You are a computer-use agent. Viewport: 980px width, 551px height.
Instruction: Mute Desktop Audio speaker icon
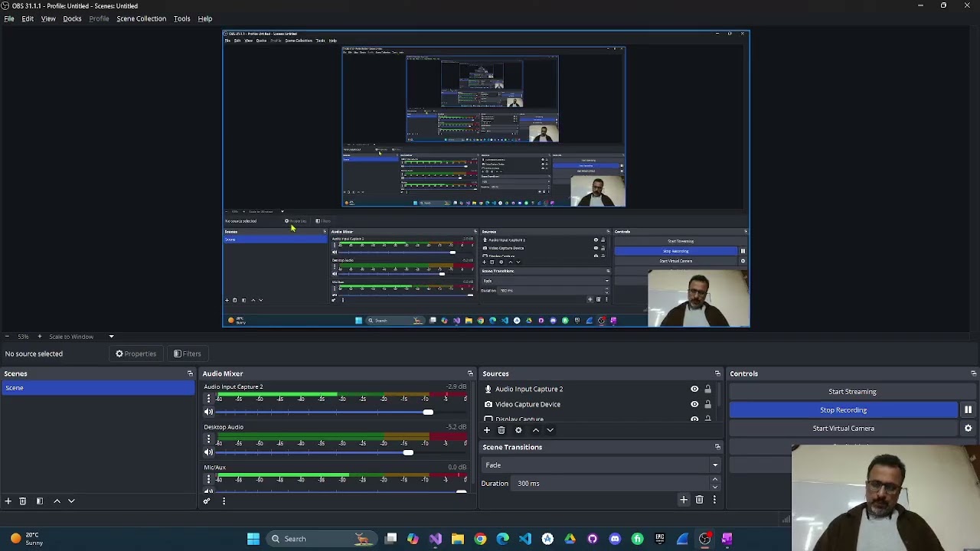point(208,452)
